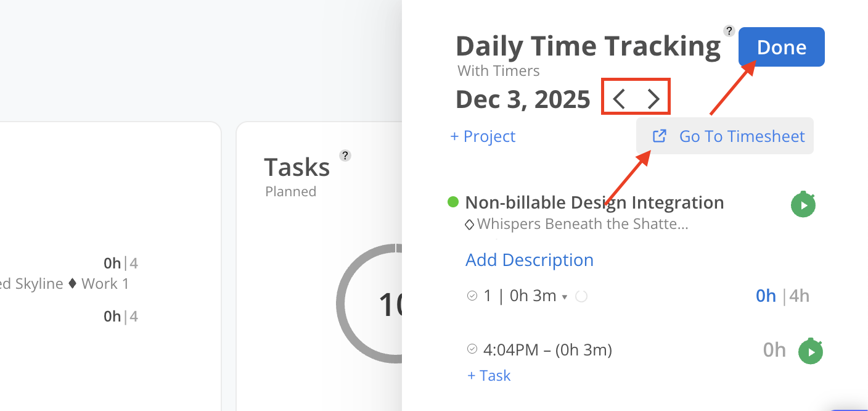The height and width of the screenshot is (411, 868).
Task: Click the diamond icon before Whispers Beneath
Action: [x=469, y=225]
